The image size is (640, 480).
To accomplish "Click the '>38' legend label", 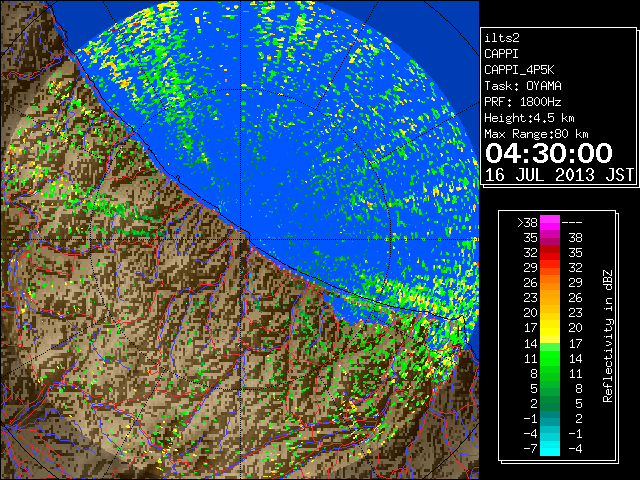I will click(x=527, y=222).
